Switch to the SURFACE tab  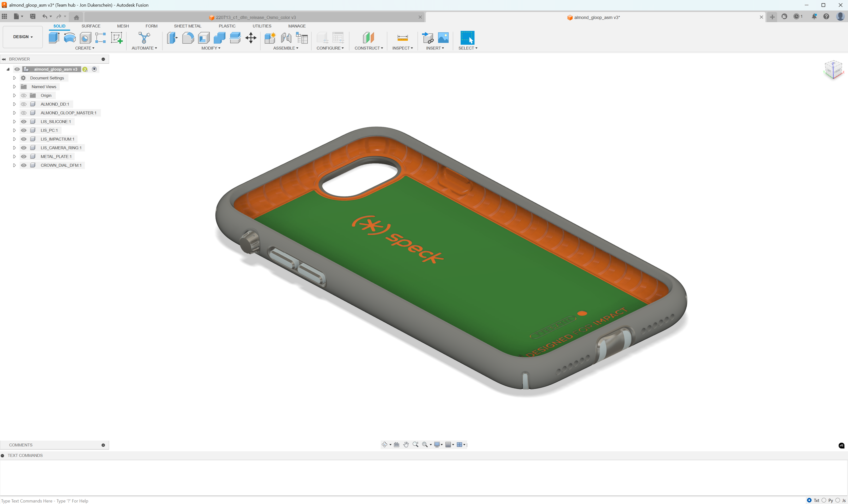tap(91, 26)
